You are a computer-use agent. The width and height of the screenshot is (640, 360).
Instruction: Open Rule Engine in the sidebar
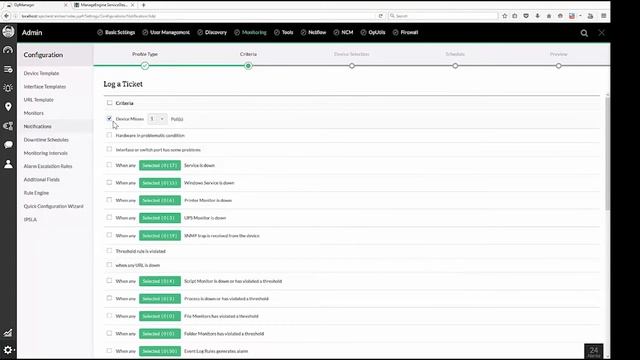(36, 193)
